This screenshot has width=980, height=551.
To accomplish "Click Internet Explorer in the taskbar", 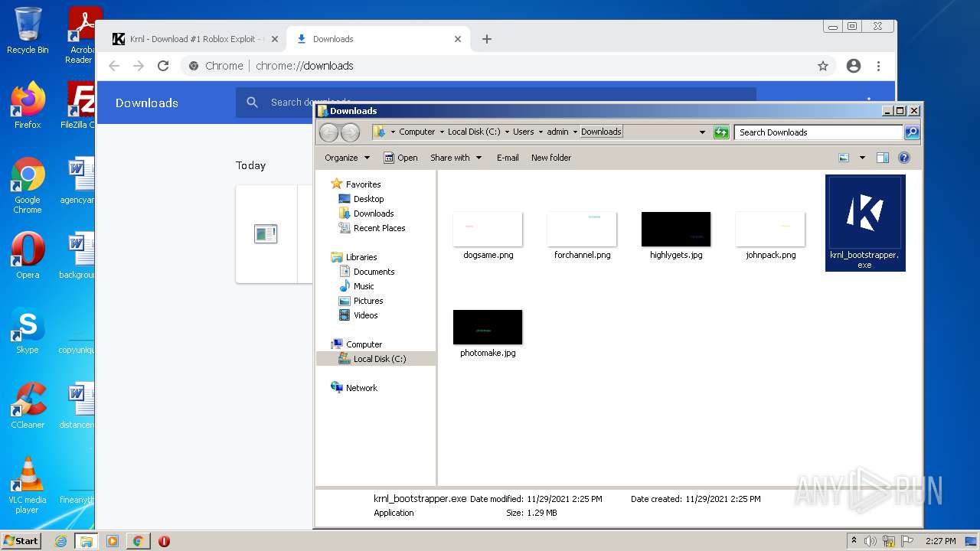I will pos(60,541).
